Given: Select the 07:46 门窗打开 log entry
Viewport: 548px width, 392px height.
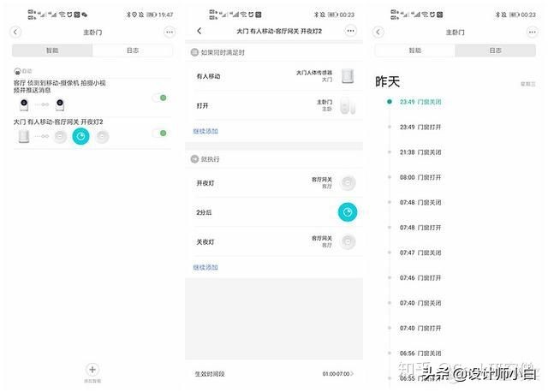Looking at the screenshot, I should pyautogui.click(x=420, y=278).
